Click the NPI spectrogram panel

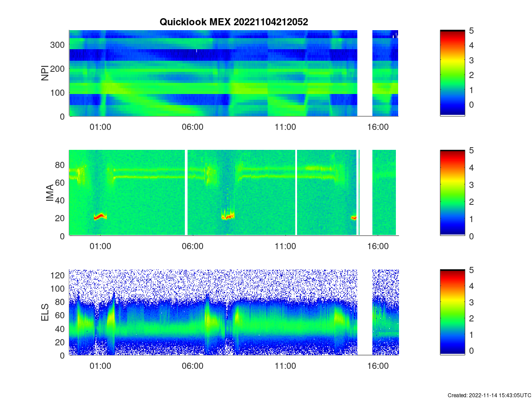[234, 73]
